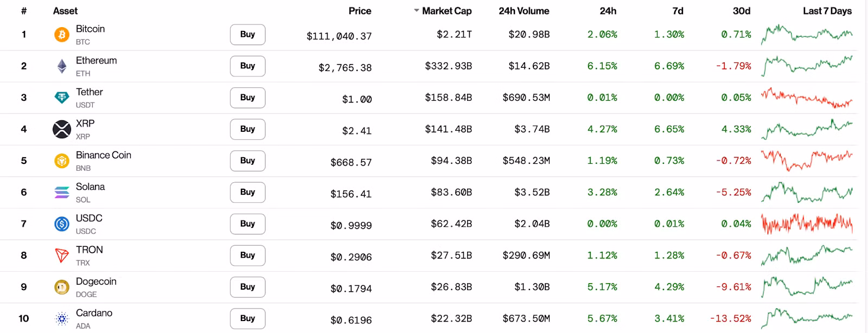The width and height of the screenshot is (868, 333).
Task: Click the Cardano logo icon
Action: click(x=62, y=318)
